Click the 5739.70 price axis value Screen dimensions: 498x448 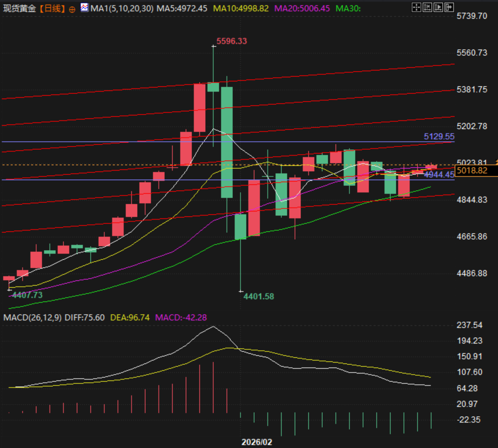pyautogui.click(x=472, y=16)
